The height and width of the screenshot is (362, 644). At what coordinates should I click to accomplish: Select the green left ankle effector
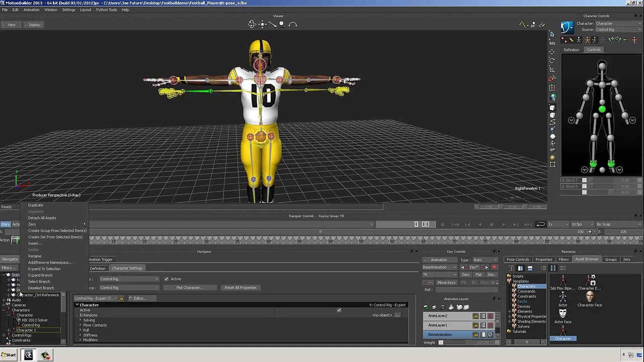click(x=611, y=163)
